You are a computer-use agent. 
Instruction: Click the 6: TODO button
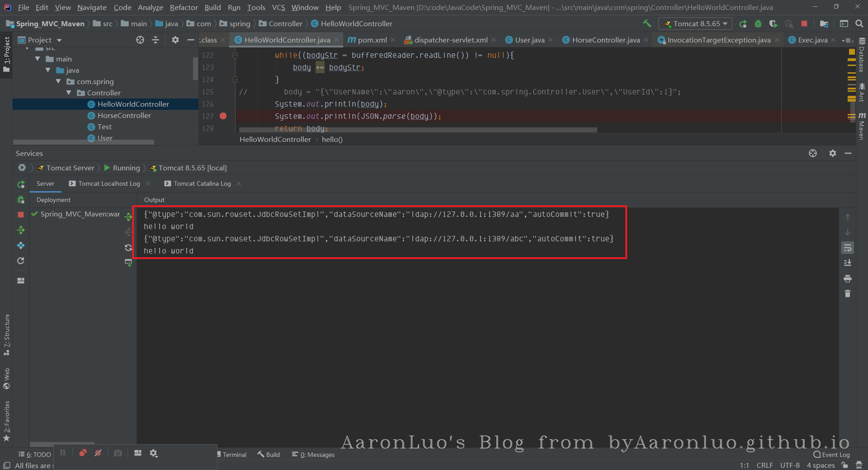35,455
